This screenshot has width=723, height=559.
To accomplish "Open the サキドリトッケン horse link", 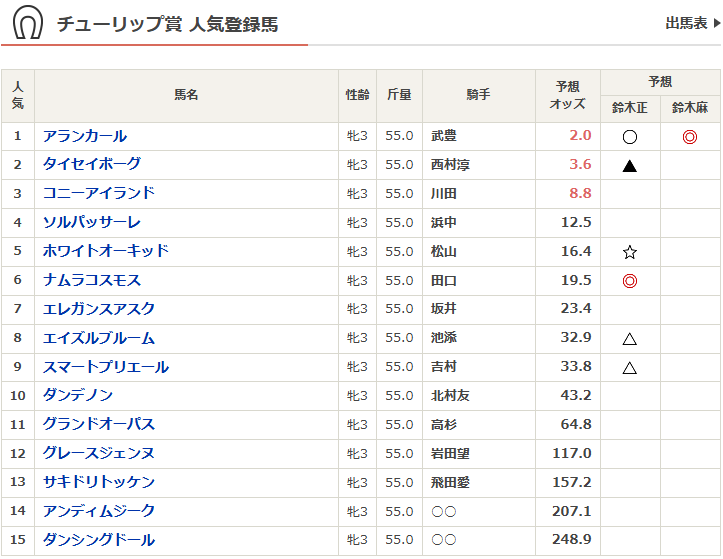I will (x=99, y=483).
